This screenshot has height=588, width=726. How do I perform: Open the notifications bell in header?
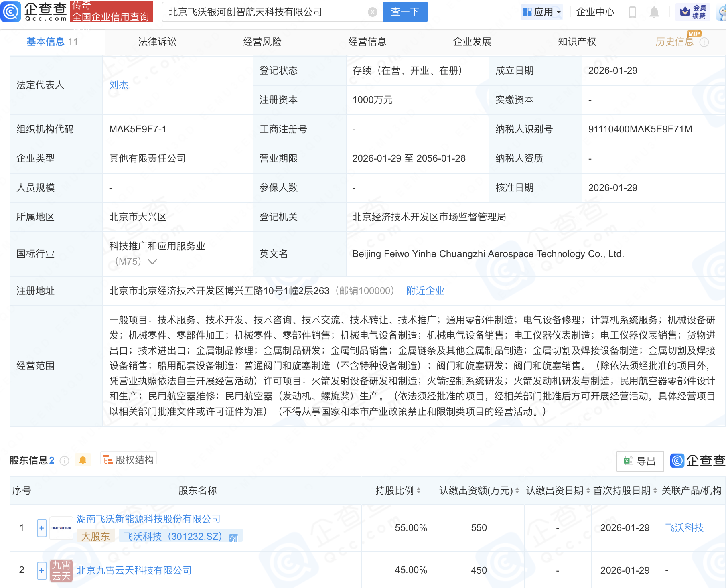pyautogui.click(x=654, y=12)
